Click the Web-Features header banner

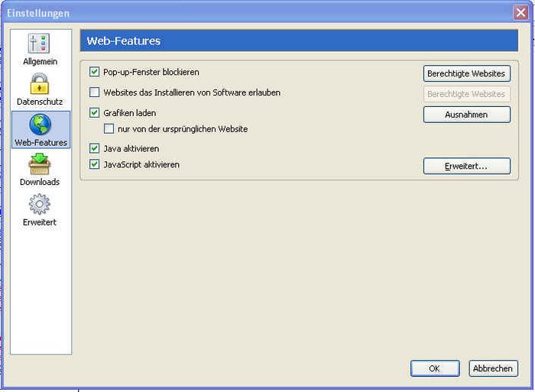[x=299, y=40]
